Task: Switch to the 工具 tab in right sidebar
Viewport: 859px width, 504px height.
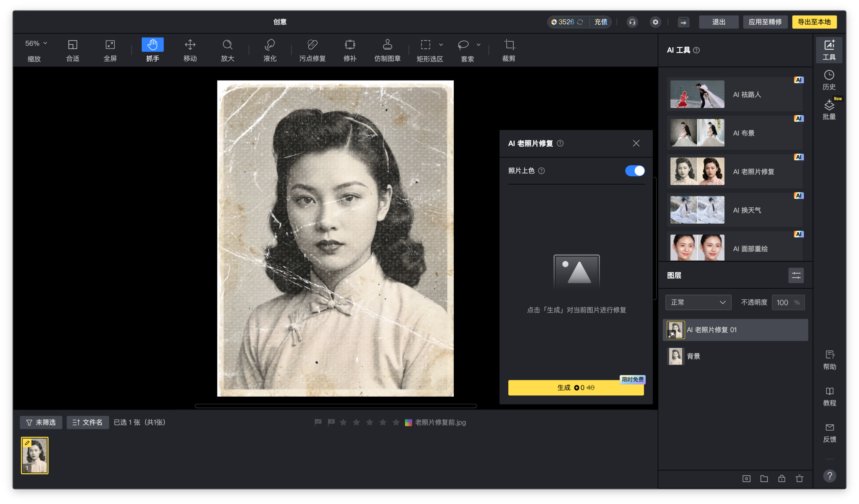Action: (829, 50)
